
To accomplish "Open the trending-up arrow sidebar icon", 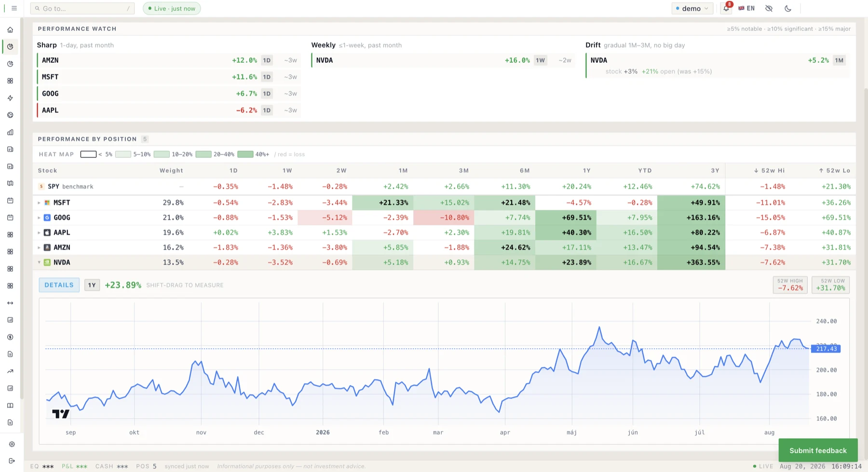I will pyautogui.click(x=10, y=371).
